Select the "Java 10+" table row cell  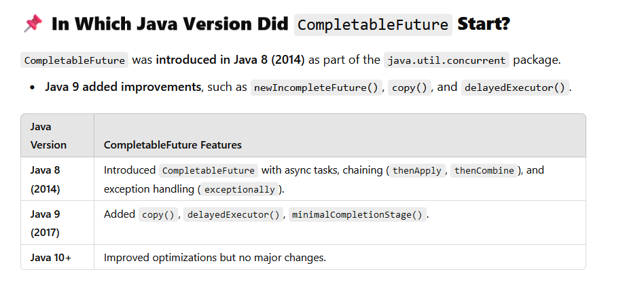pos(51,258)
